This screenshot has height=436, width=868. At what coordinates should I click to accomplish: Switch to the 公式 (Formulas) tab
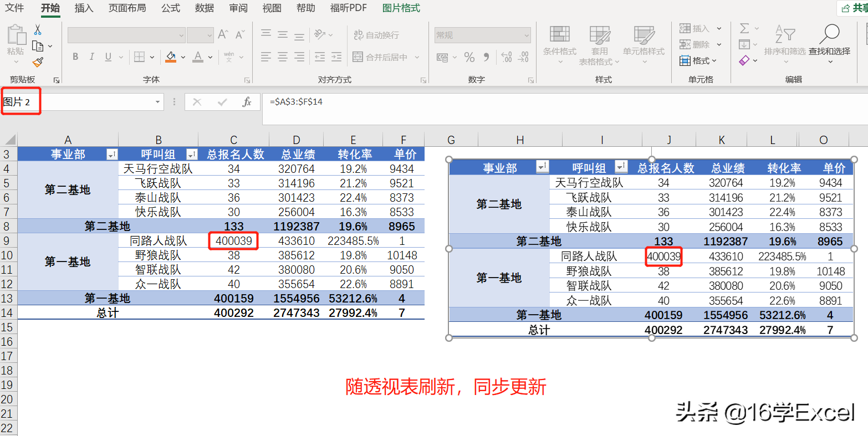click(x=171, y=8)
